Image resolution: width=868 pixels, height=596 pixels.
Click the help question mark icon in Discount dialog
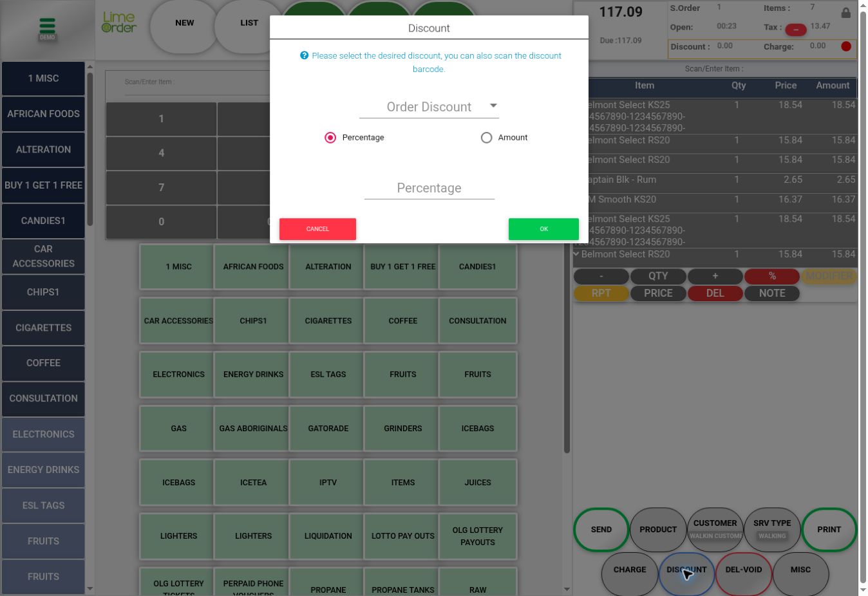[304, 55]
